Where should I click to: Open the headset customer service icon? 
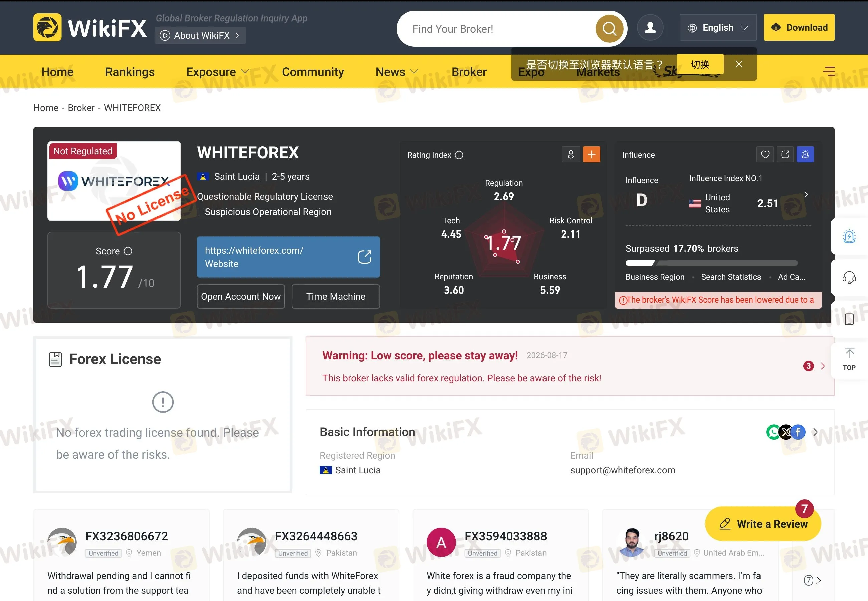pos(849,278)
